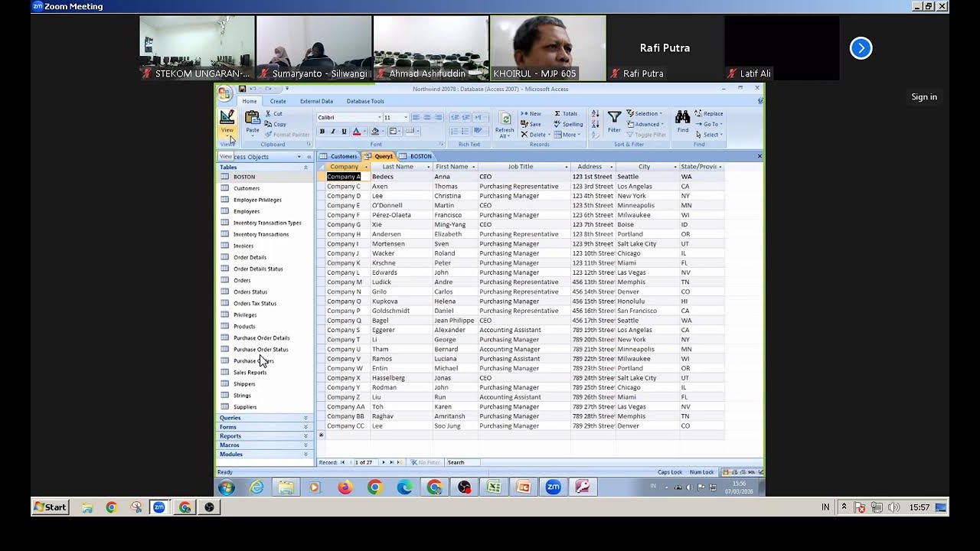Toggle Underline formatting
This screenshot has height=551, width=980.
[344, 132]
